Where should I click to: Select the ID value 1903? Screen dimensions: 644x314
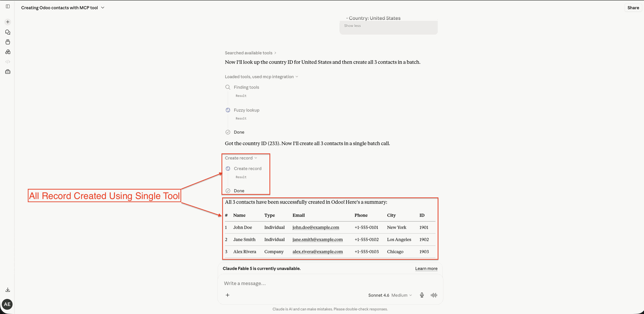(x=424, y=252)
